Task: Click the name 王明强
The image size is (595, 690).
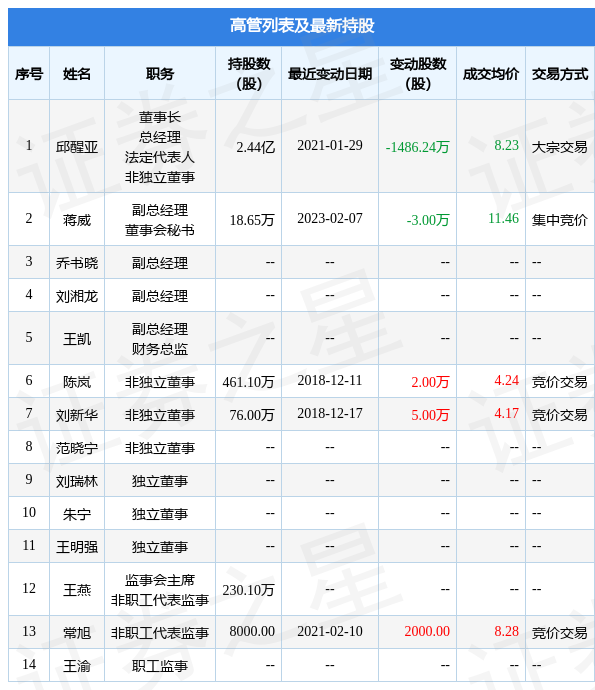Action: [x=77, y=547]
